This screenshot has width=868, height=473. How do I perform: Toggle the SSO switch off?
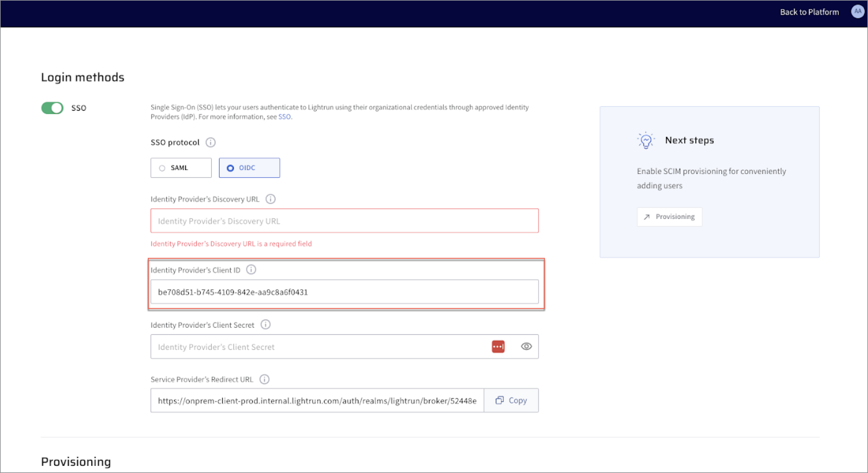click(x=52, y=108)
